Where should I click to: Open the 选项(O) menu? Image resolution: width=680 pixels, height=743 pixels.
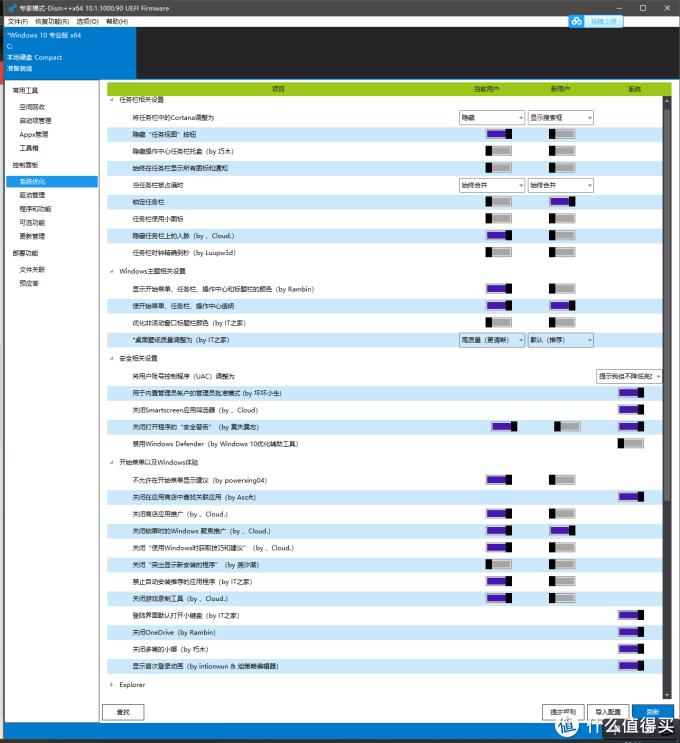click(88, 21)
